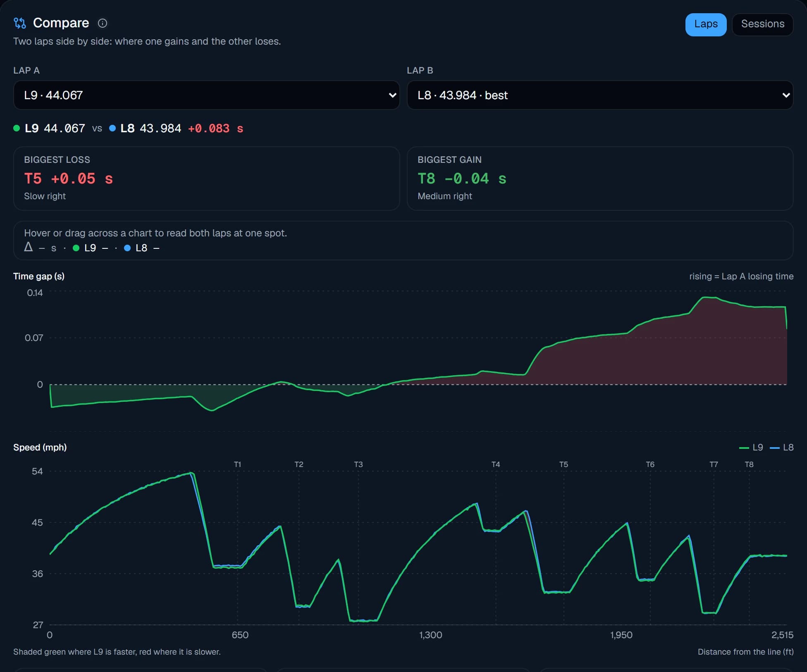Switch to Laps comparison mode

706,24
